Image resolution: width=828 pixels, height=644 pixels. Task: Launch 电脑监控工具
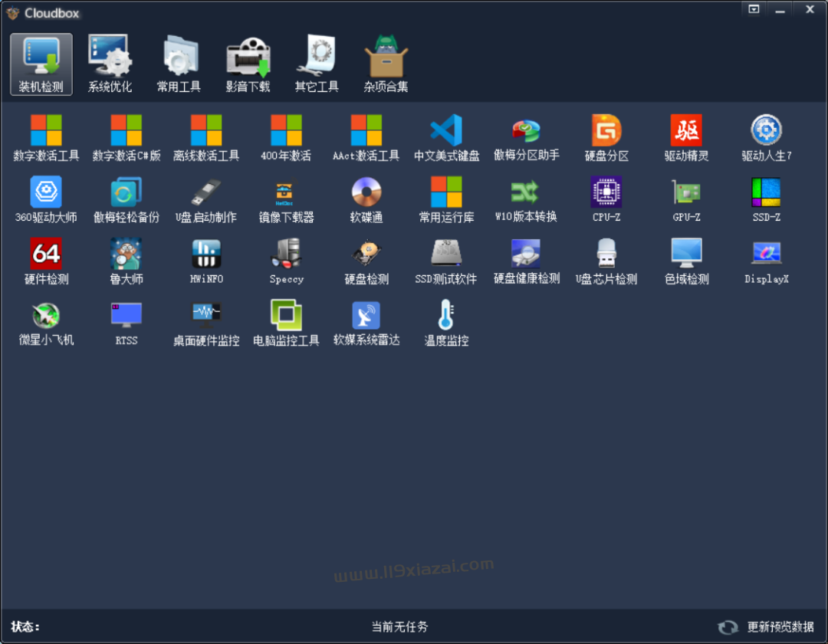[286, 323]
